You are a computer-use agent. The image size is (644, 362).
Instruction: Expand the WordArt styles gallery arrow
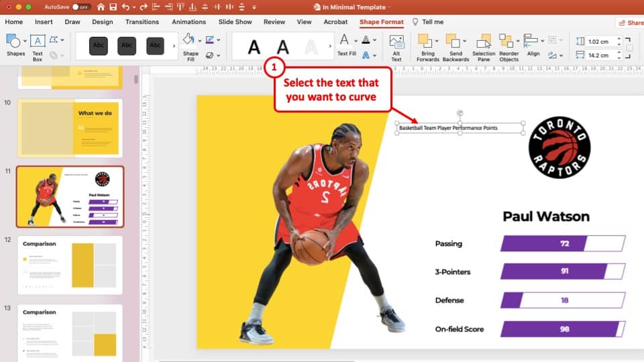tap(330, 46)
